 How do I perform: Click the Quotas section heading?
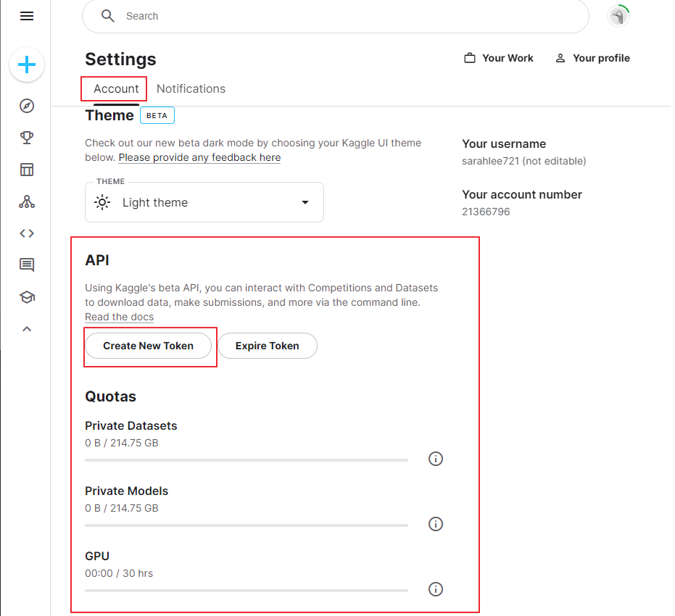point(111,396)
